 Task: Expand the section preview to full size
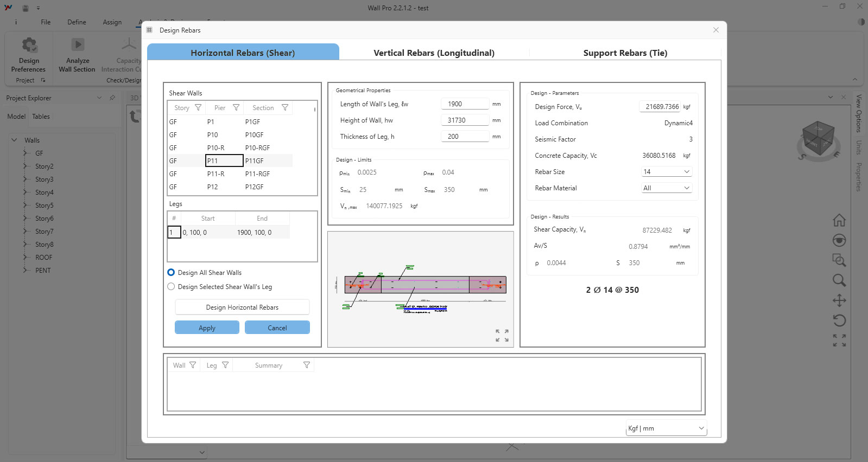pyautogui.click(x=502, y=336)
